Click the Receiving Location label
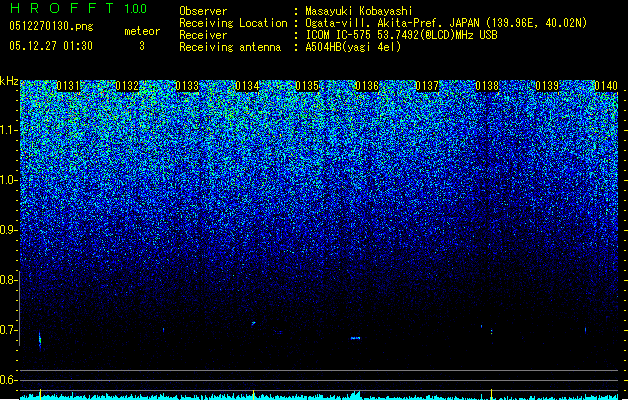Viewport: 629px width, 400px height. pyautogui.click(x=233, y=23)
